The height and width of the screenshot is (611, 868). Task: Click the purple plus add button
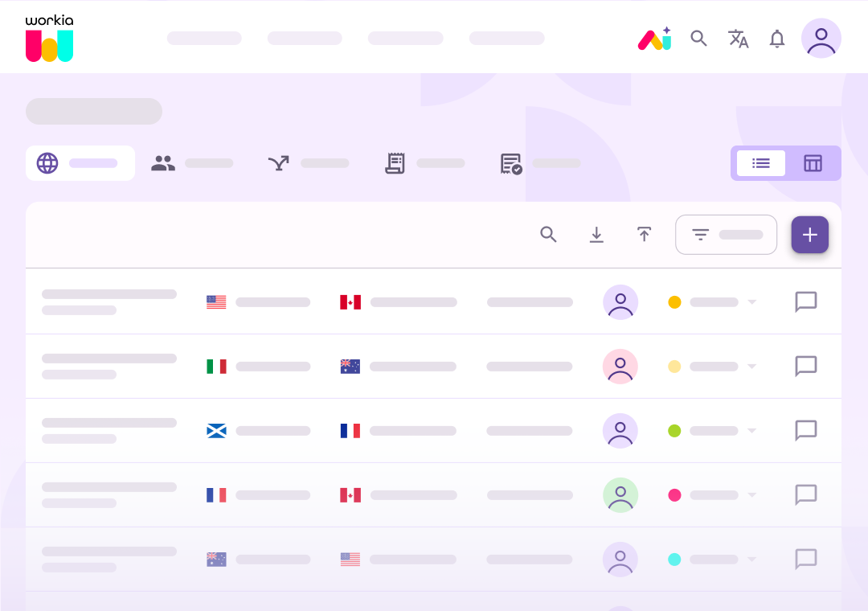point(809,234)
